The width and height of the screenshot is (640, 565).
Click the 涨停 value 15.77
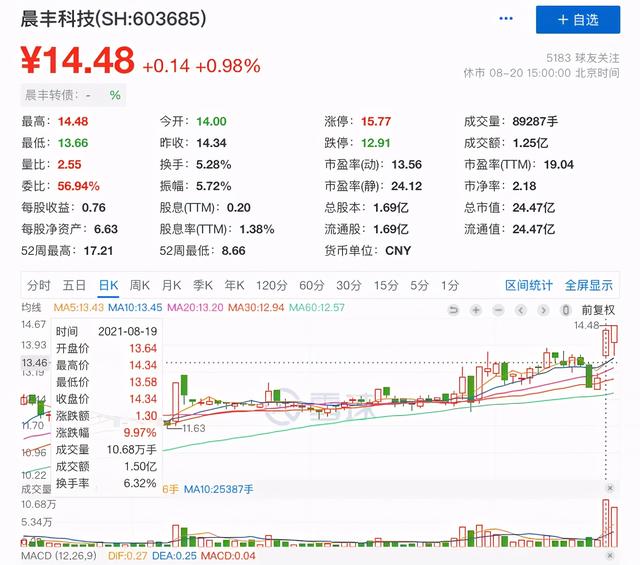click(376, 121)
